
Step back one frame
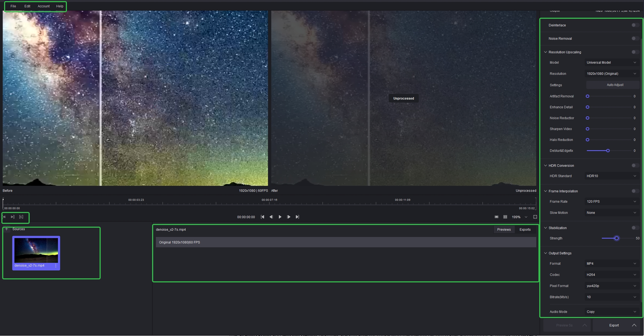pyautogui.click(x=271, y=217)
